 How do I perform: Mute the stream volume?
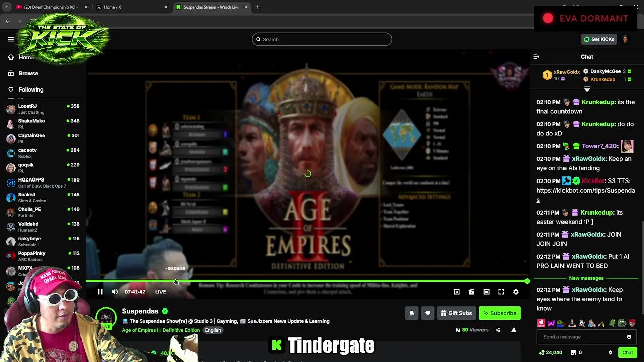tap(115, 292)
